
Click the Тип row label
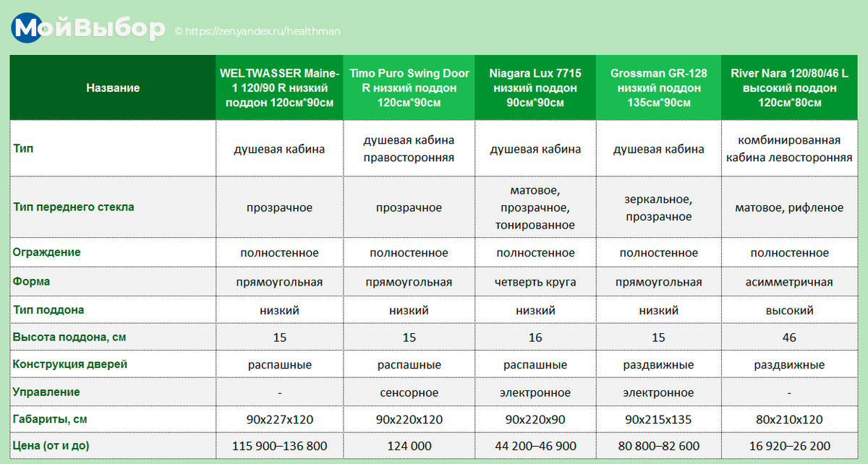23,149
